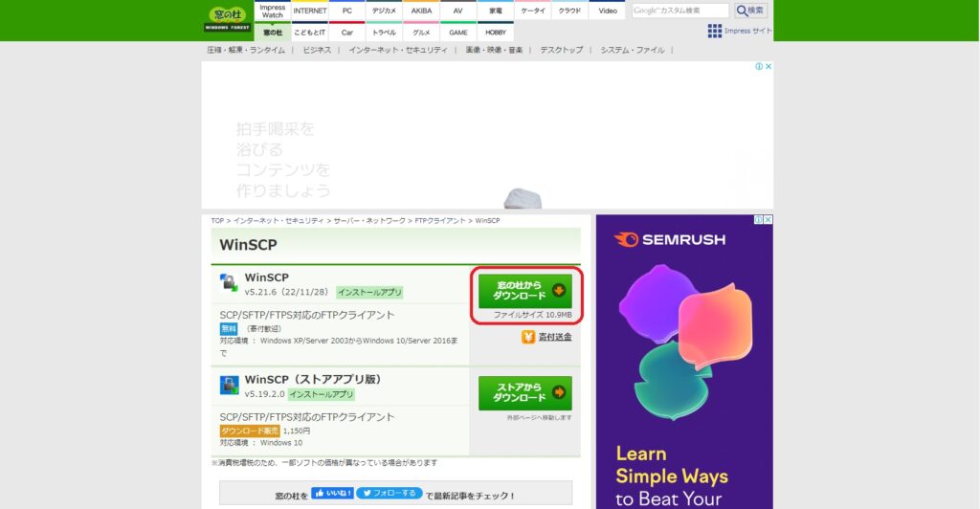Download WinSCP with 窓の杜からダウンロード button
980x509 pixels.
click(525, 291)
